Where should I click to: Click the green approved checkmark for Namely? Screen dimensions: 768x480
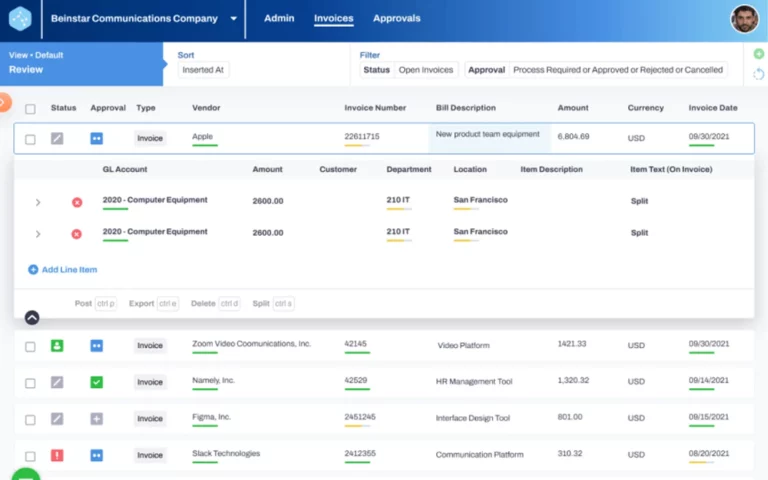click(97, 382)
